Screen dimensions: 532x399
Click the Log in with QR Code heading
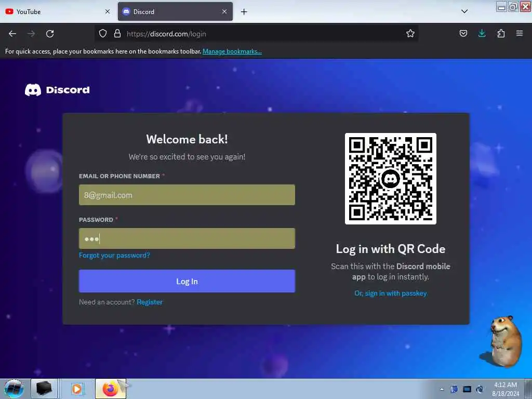pos(391,249)
